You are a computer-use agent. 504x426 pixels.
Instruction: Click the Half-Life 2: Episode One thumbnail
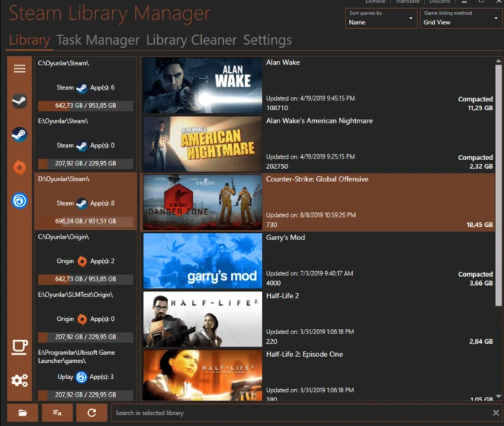(x=202, y=375)
